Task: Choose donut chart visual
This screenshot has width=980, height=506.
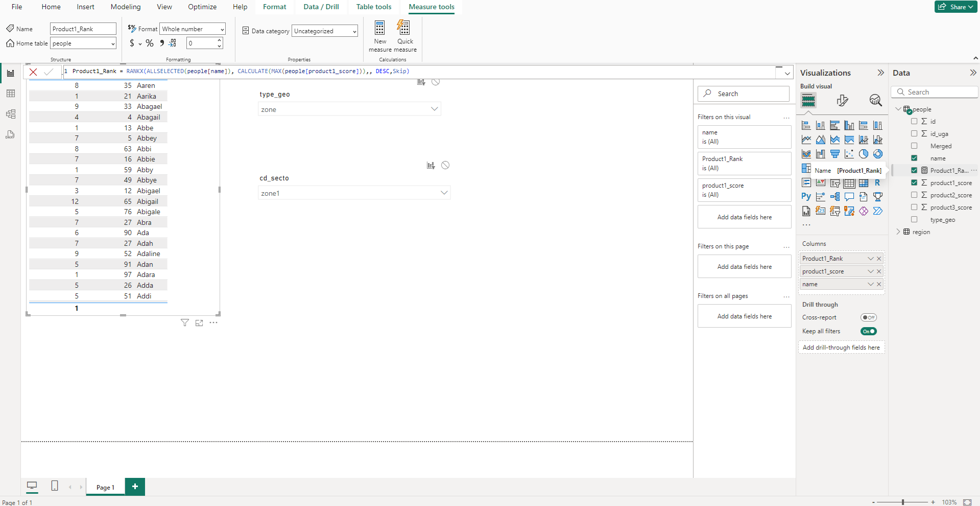Action: pyautogui.click(x=878, y=154)
